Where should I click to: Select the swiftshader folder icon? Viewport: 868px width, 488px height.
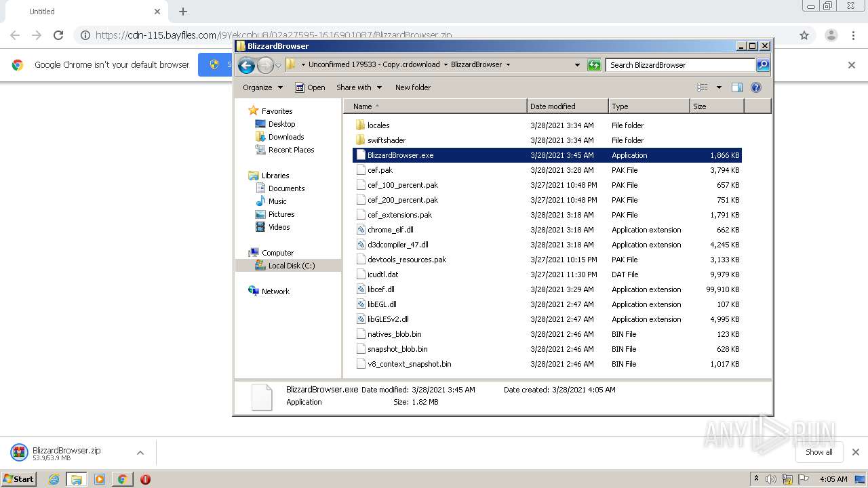[x=360, y=140]
